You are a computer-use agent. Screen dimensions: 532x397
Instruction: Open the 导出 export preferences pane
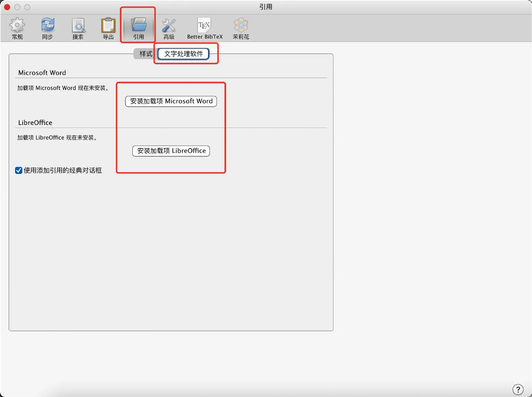[108, 28]
